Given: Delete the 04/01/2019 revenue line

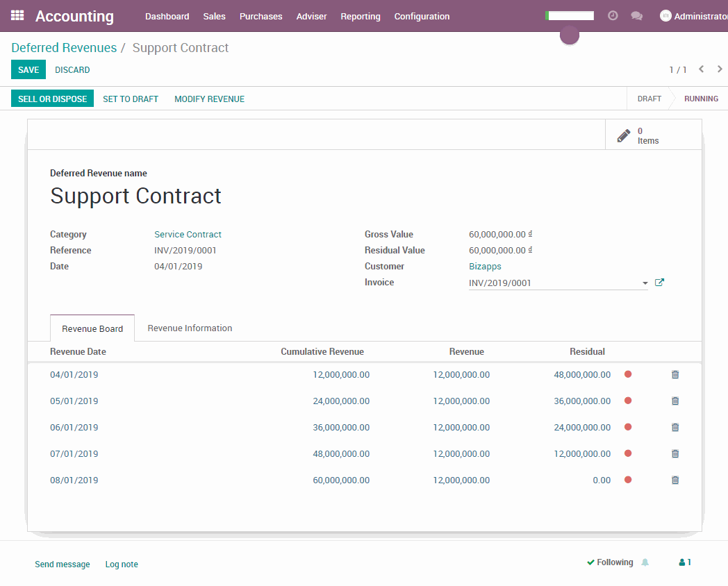Looking at the screenshot, I should pyautogui.click(x=675, y=375).
